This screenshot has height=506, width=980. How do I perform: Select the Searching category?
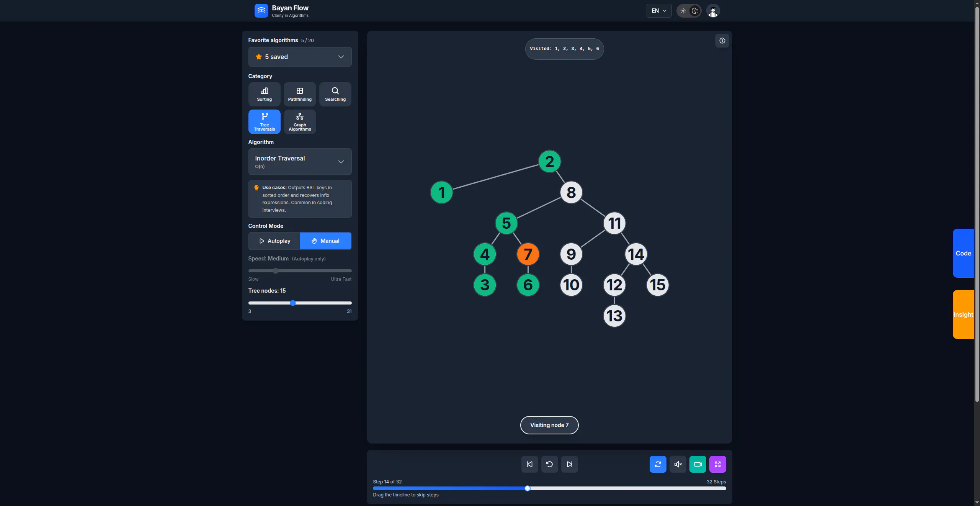(x=335, y=94)
